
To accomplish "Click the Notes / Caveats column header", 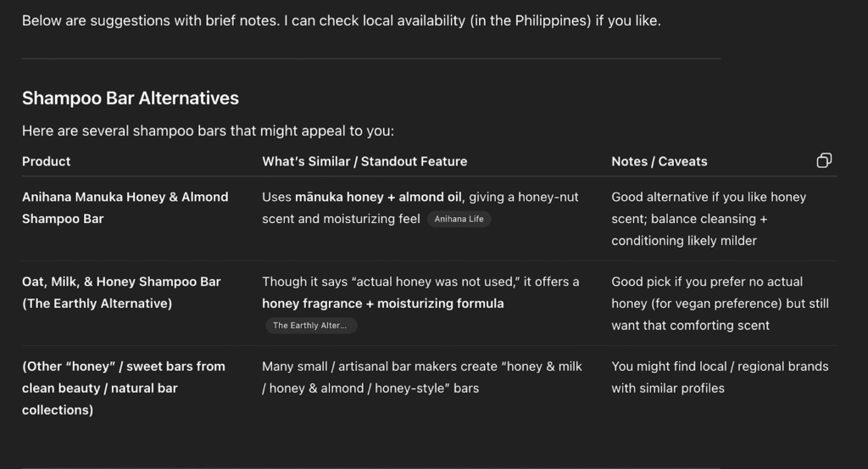I will click(659, 161).
